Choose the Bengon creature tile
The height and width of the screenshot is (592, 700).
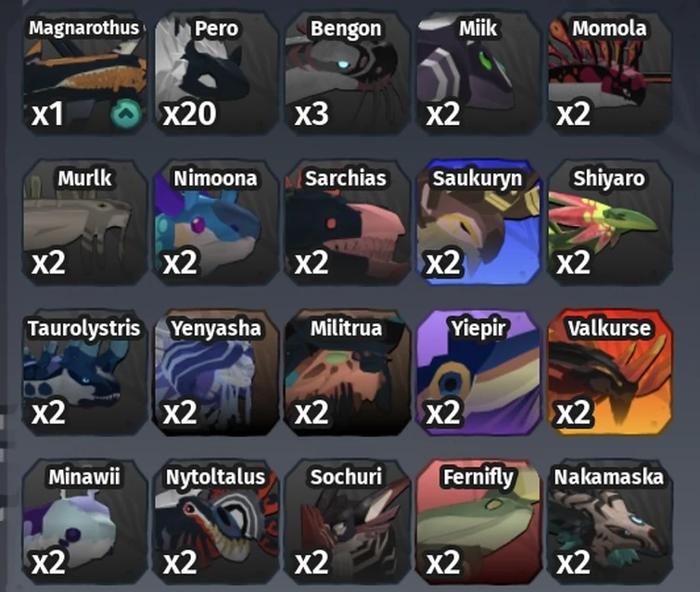coord(348,73)
